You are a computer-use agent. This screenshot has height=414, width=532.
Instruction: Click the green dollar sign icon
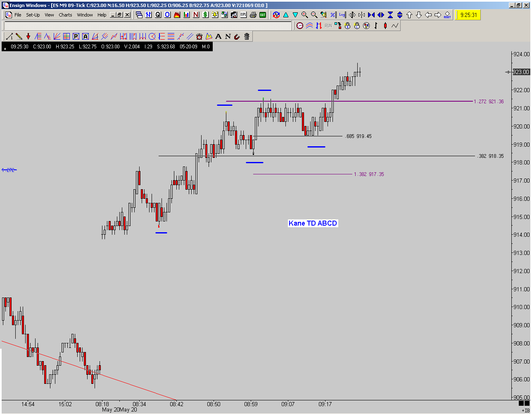(206, 15)
